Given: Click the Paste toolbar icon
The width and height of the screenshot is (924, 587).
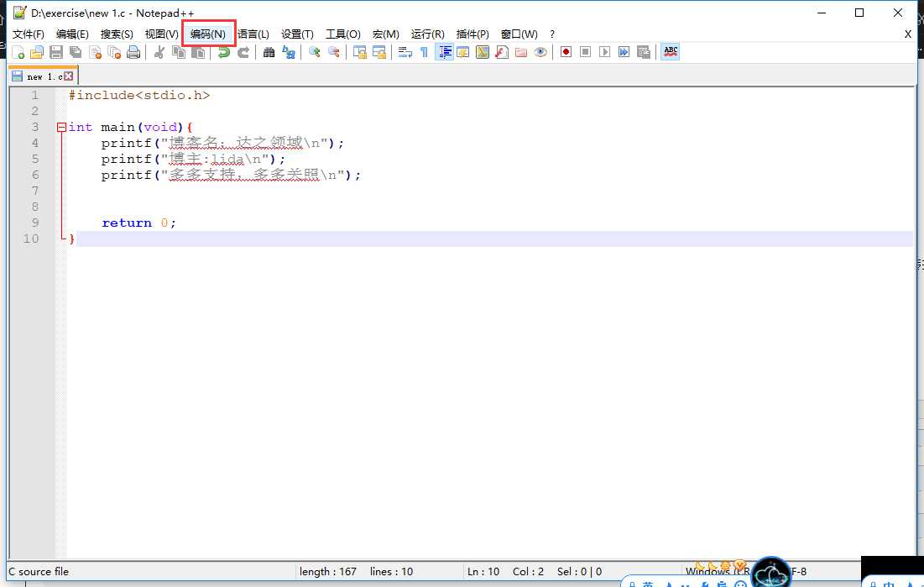Looking at the screenshot, I should tap(199, 53).
